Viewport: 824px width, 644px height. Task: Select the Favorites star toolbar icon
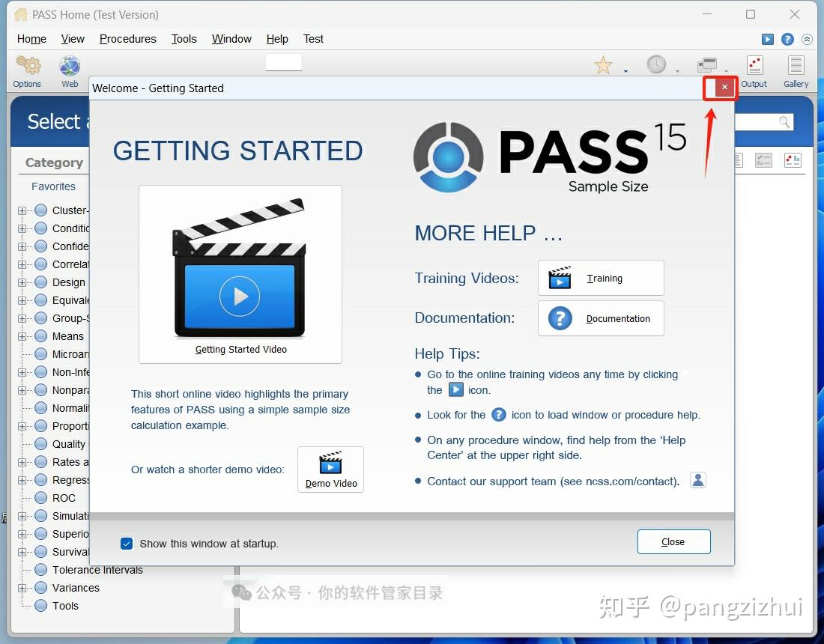tap(603, 65)
